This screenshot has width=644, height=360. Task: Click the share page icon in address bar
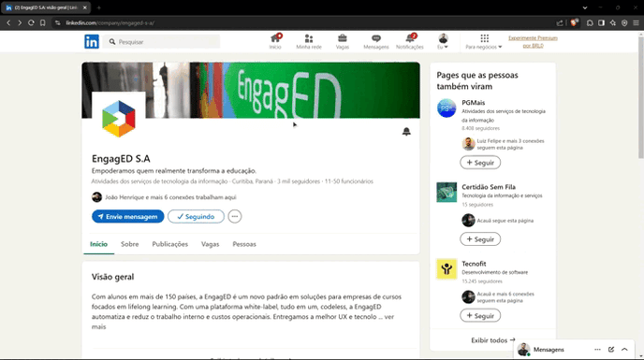[x=560, y=23]
